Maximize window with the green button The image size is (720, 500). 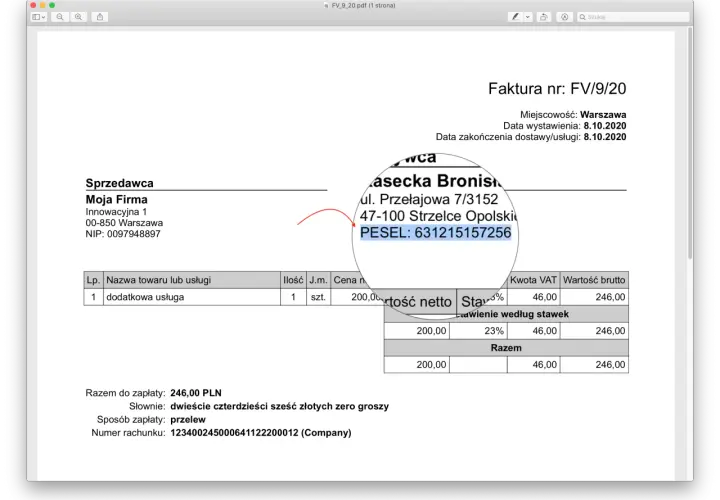coord(52,5)
